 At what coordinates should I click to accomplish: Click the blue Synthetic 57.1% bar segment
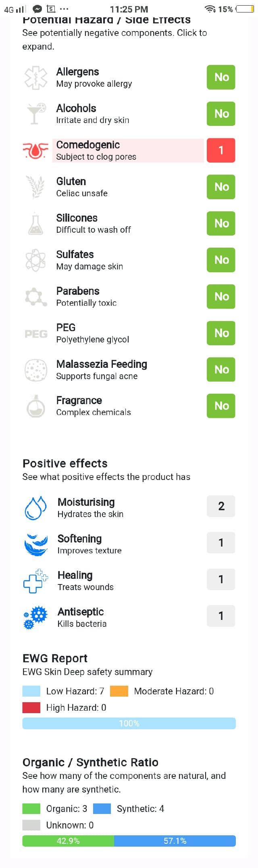tap(175, 841)
